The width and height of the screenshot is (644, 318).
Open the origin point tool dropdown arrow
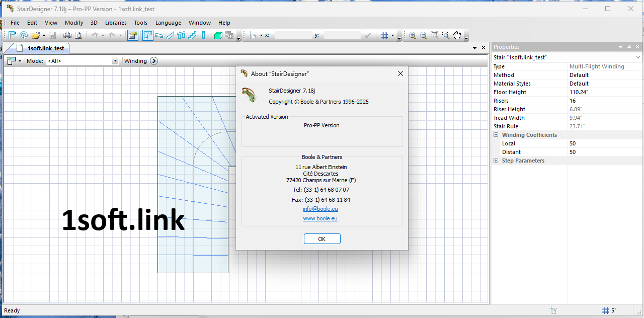click(261, 35)
